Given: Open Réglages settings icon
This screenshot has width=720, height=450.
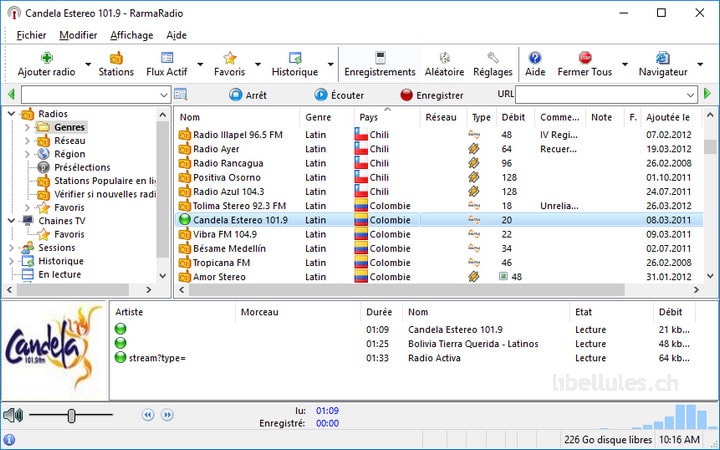Looking at the screenshot, I should 493,58.
